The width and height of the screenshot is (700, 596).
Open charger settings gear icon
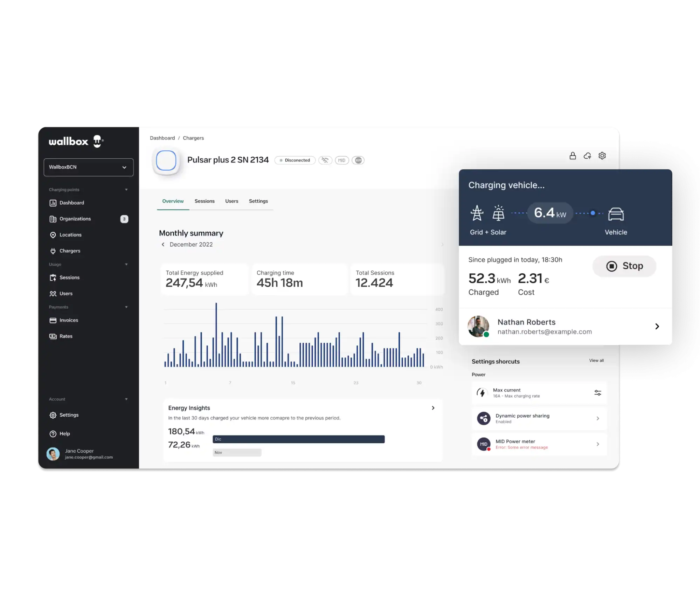coord(602,156)
